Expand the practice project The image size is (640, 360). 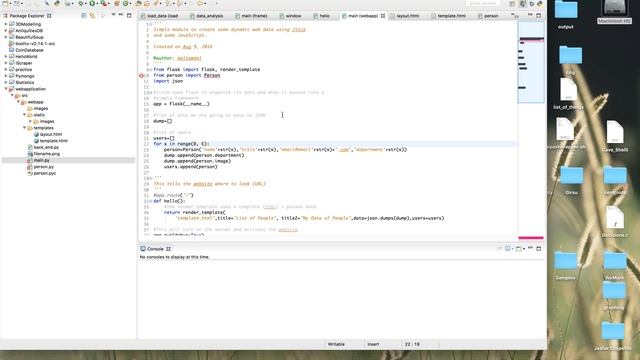coord(6,70)
